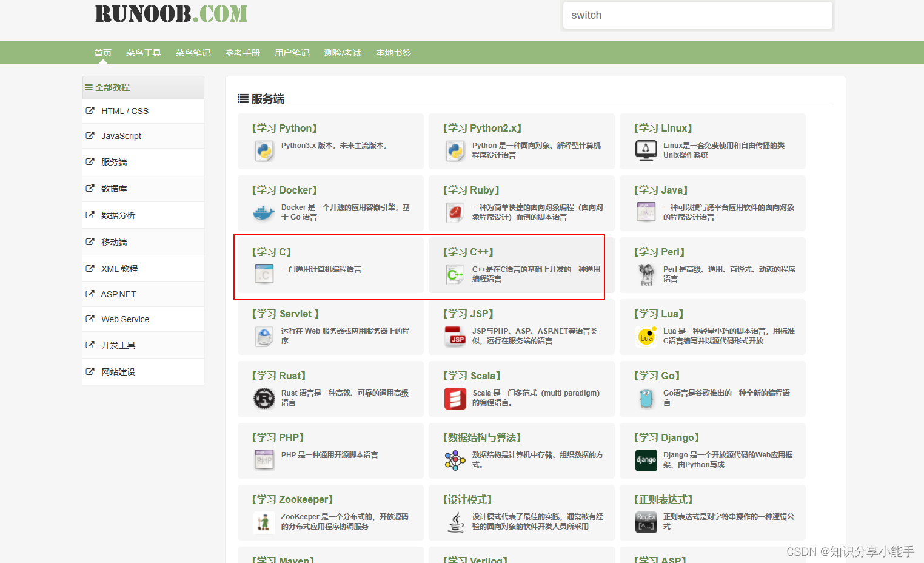Open the 本地书签 navigation tab
Image resolution: width=924 pixels, height=563 pixels.
[393, 53]
